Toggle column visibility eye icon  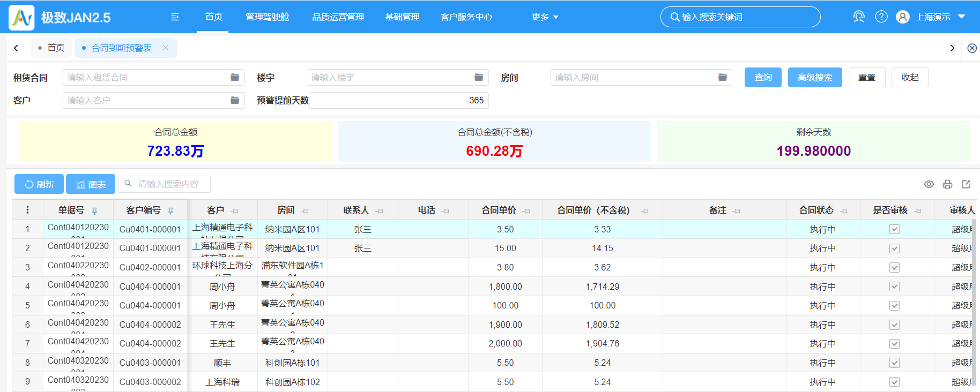(x=929, y=184)
